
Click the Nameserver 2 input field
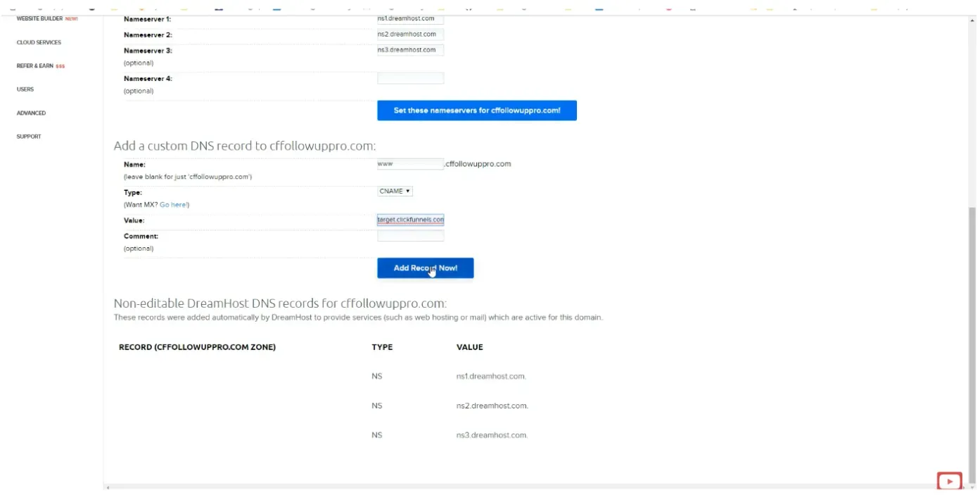click(410, 35)
